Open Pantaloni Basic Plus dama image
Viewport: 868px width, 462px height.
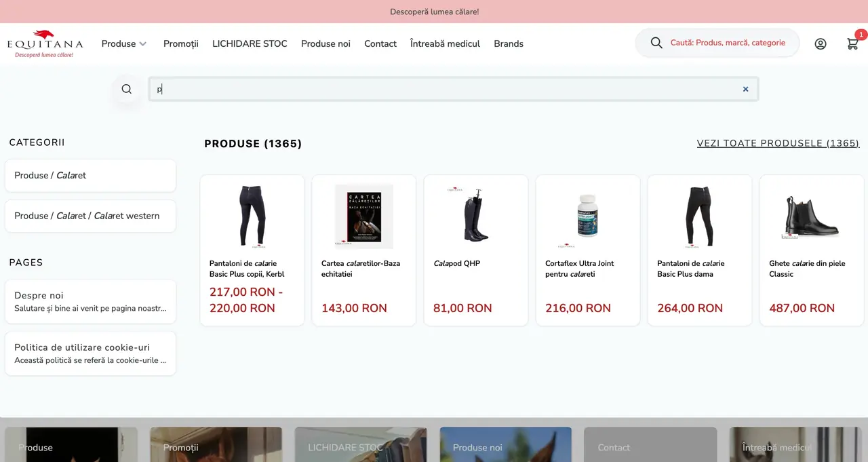tap(700, 216)
